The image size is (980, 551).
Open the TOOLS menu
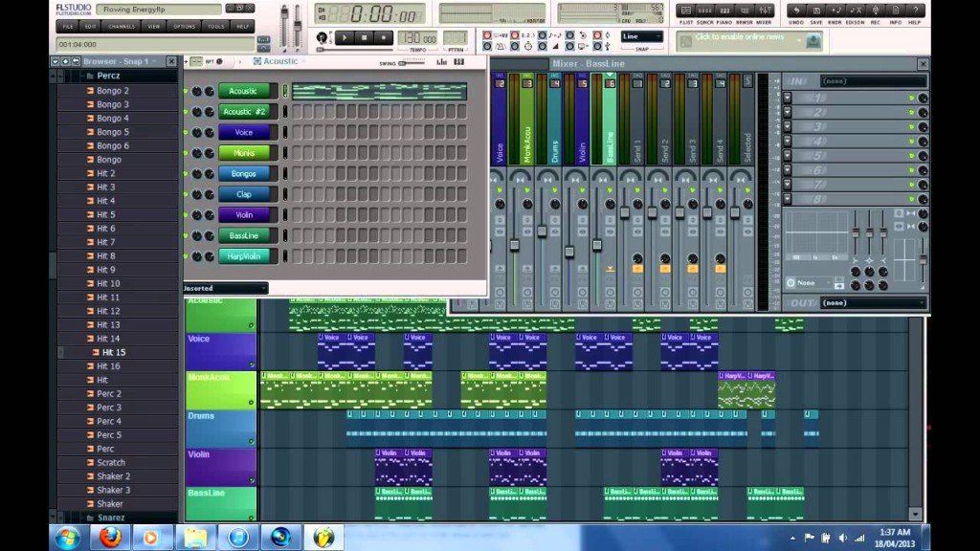click(216, 26)
